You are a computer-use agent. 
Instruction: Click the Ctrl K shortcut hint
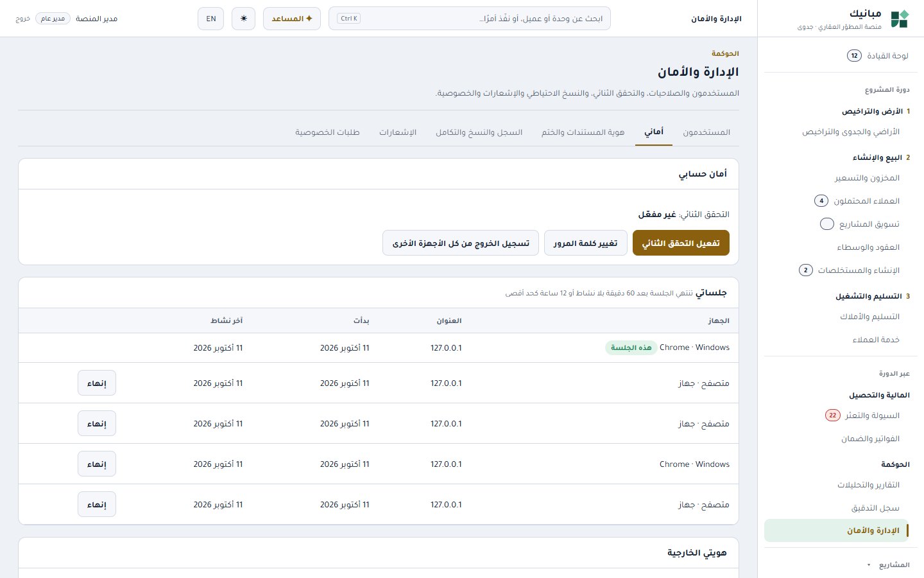348,19
